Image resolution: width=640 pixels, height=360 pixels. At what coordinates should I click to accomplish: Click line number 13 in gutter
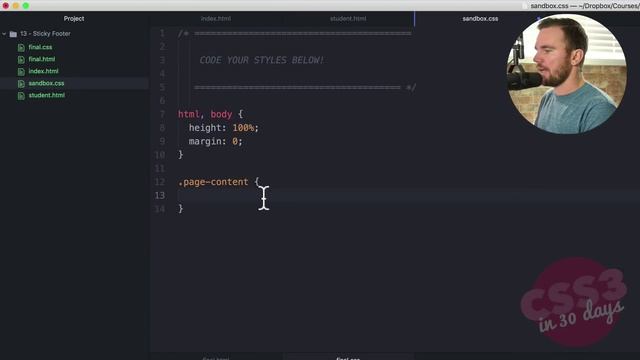click(x=160, y=196)
